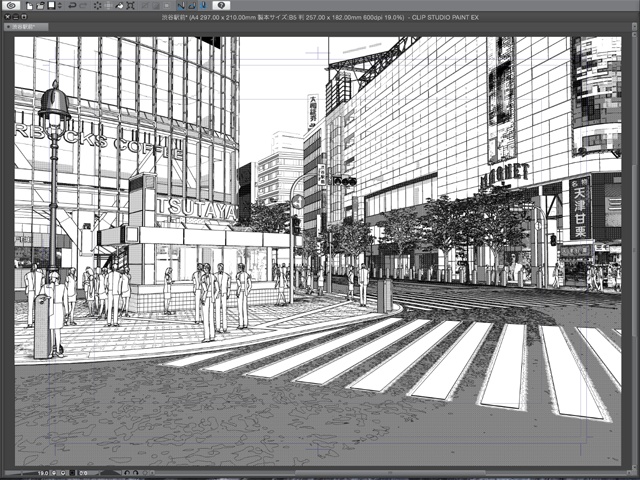Click the 0.0 rotation angle field
Screen dimensions: 640x480
point(83,473)
